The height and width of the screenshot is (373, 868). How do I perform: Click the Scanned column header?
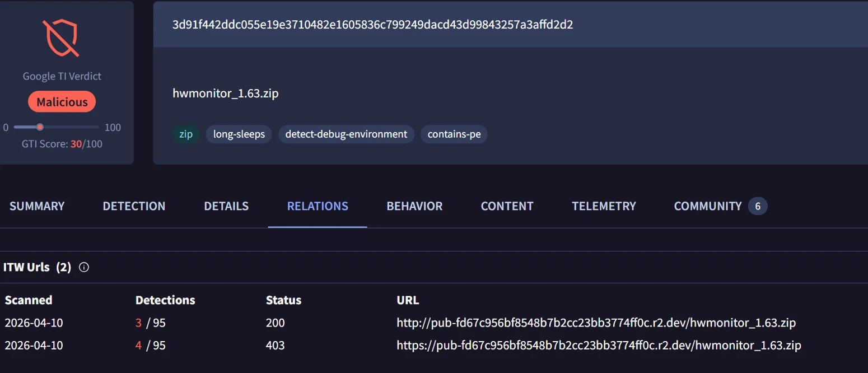click(29, 300)
